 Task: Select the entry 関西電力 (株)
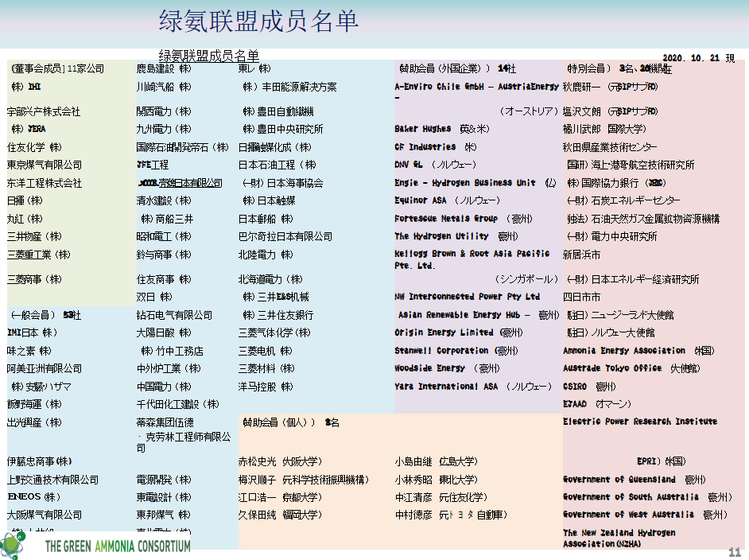(164, 112)
